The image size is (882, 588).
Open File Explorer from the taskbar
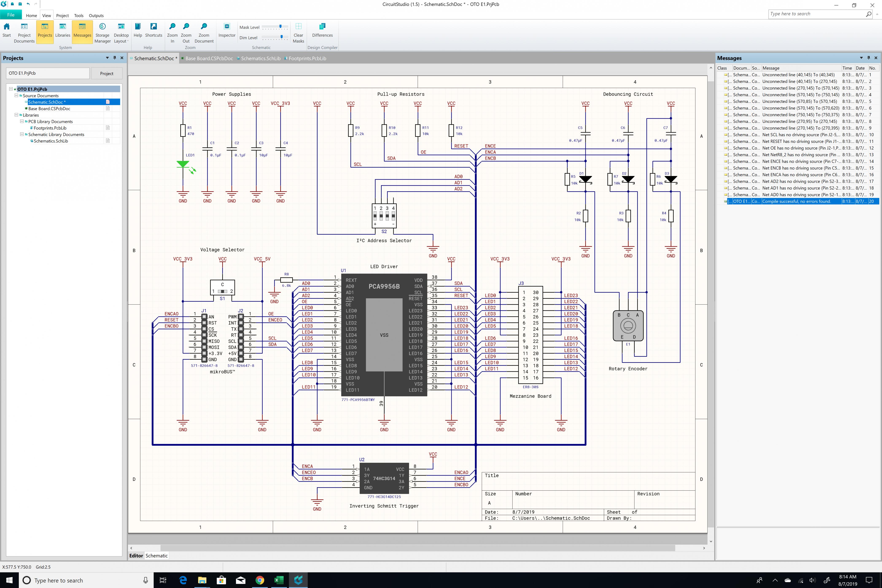pyautogui.click(x=202, y=580)
